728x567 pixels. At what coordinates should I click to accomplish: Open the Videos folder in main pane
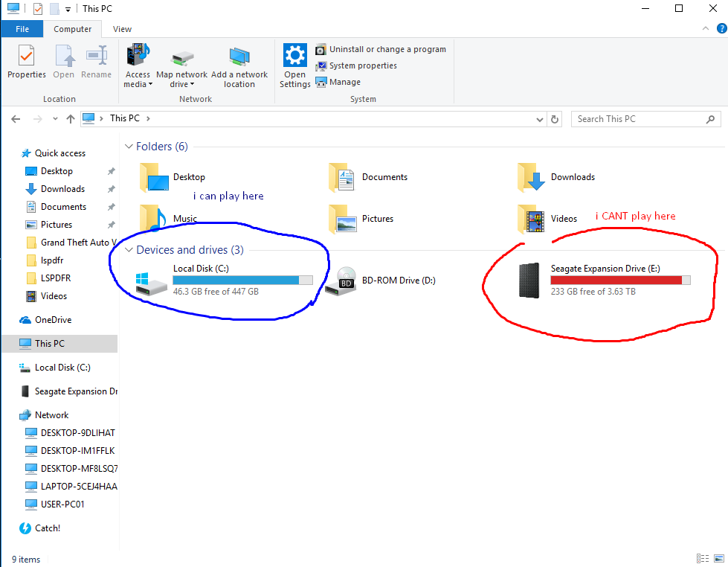click(547, 219)
